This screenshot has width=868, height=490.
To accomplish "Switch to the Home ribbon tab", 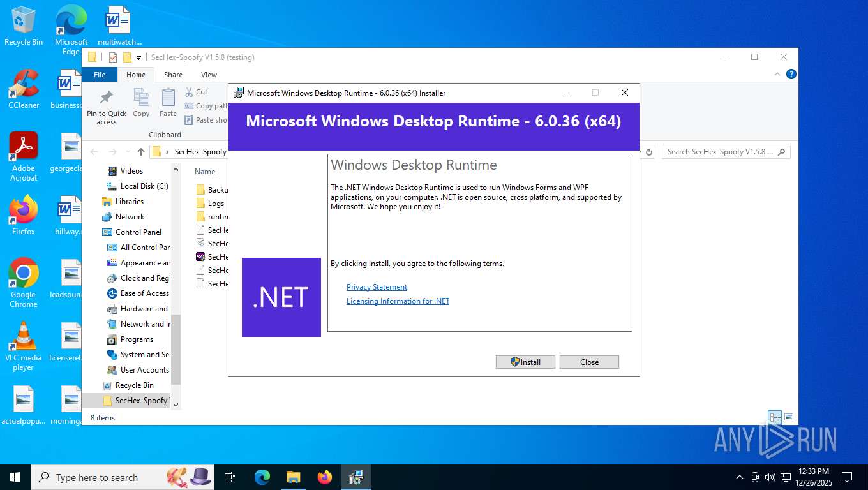I will 136,75.
